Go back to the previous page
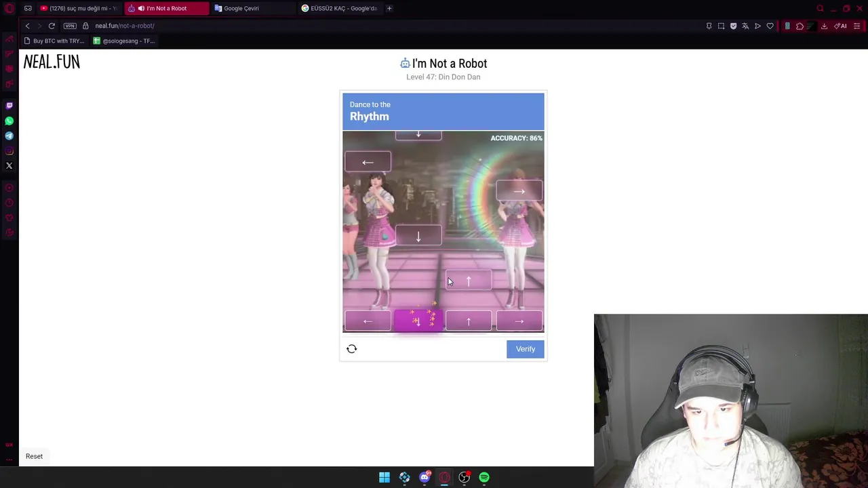Viewport: 868px width, 488px height. point(27,26)
